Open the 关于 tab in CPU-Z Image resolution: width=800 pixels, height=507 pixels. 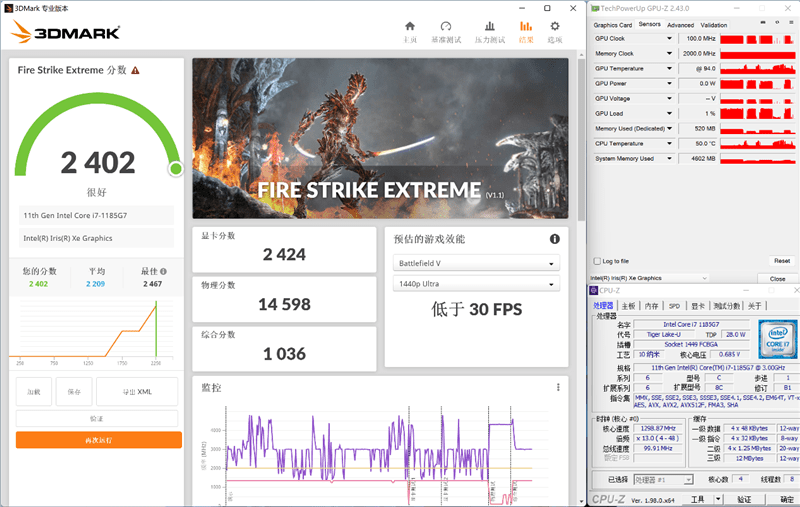coord(755,306)
